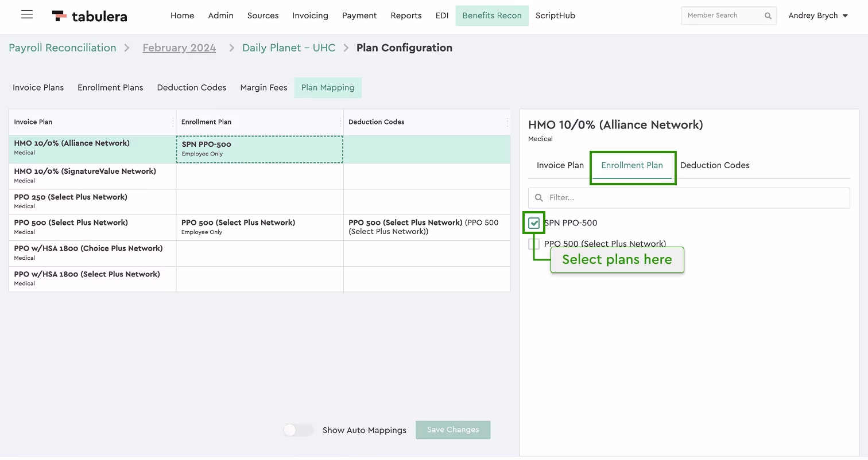The width and height of the screenshot is (868, 460).
Task: Click the Plan Configuration breadcrumb title
Action: click(404, 48)
